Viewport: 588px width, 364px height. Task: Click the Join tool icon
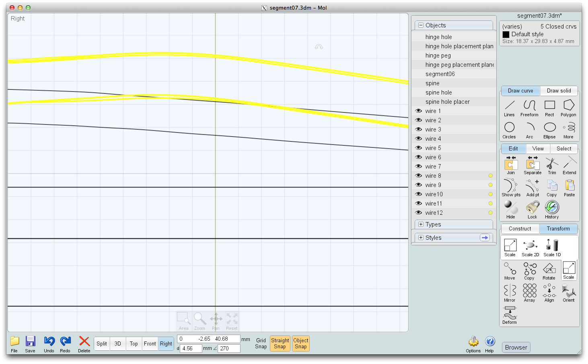[x=511, y=165]
